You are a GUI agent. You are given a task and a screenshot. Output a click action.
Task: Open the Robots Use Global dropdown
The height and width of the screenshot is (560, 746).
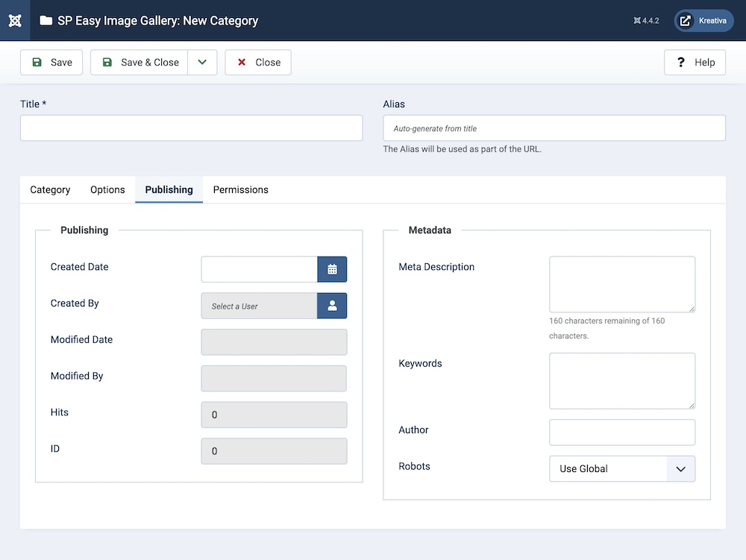coord(621,469)
